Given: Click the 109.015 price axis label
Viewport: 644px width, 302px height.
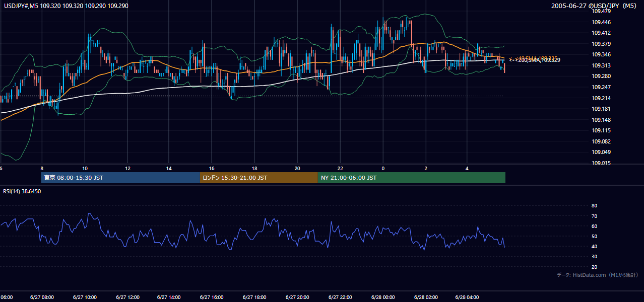Looking at the screenshot, I should pyautogui.click(x=601, y=163).
